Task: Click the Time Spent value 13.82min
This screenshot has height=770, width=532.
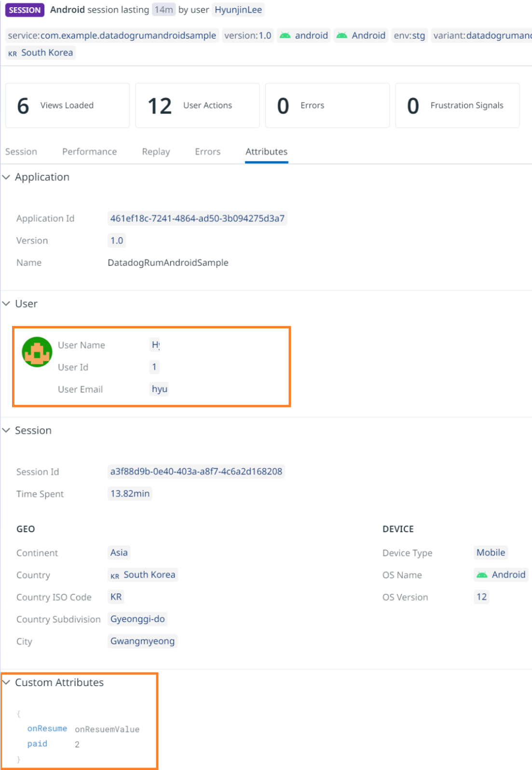Action: (130, 494)
